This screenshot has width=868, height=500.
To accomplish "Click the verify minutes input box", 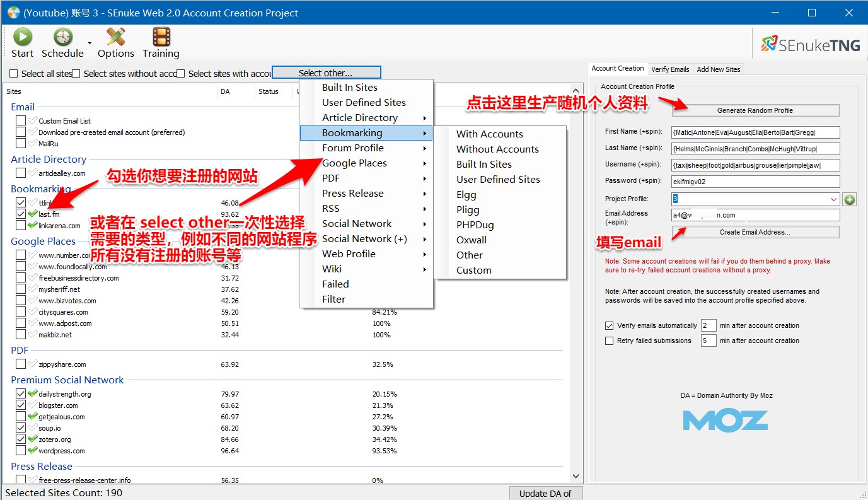I will (x=708, y=326).
